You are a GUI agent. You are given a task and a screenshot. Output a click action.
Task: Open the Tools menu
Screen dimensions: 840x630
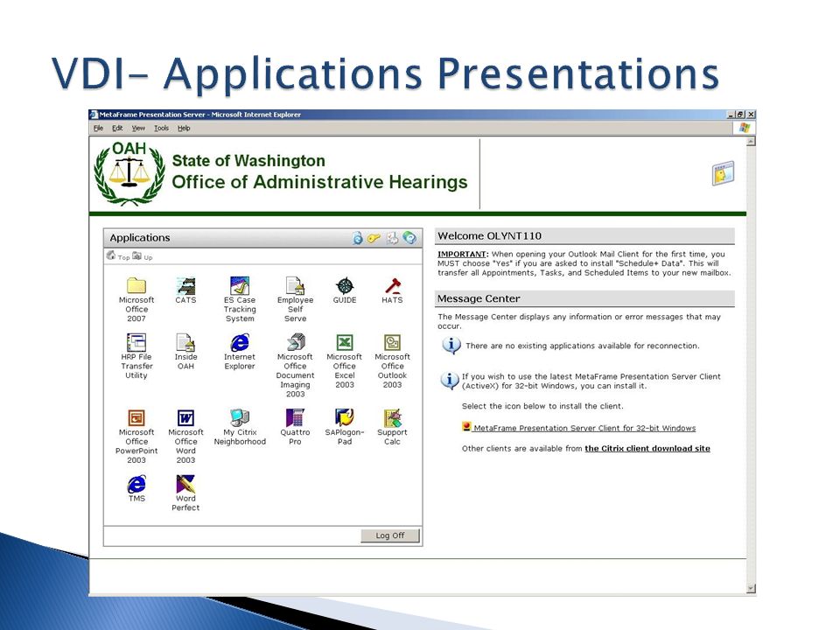point(161,128)
